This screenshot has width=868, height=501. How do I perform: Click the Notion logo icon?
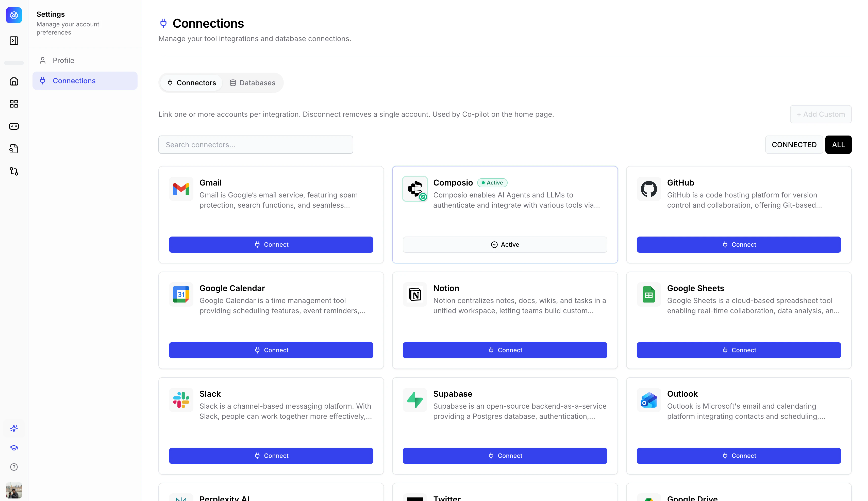pos(415,295)
